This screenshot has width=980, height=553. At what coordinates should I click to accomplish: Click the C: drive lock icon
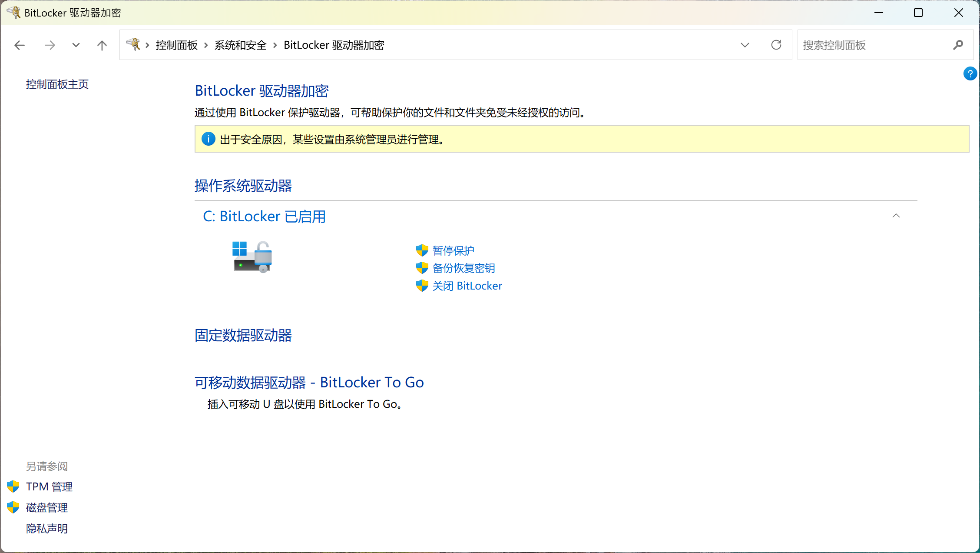click(252, 257)
